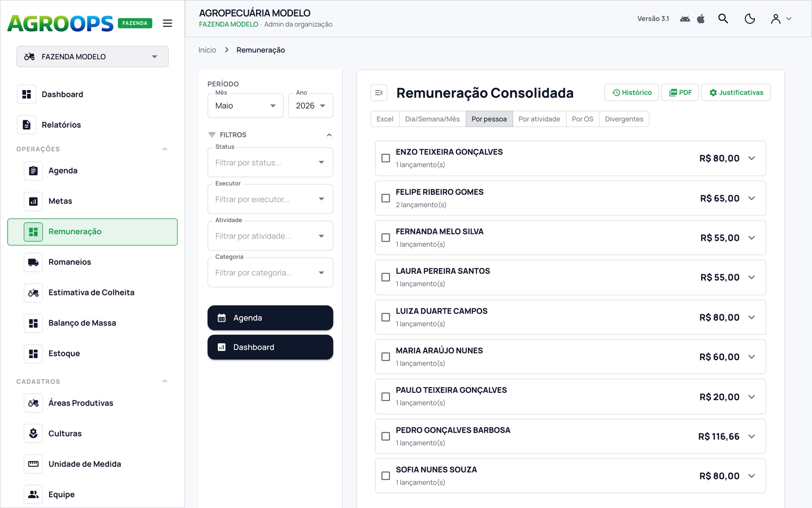Click the breadcrumb chevron separator
The image size is (812, 508).
227,50
